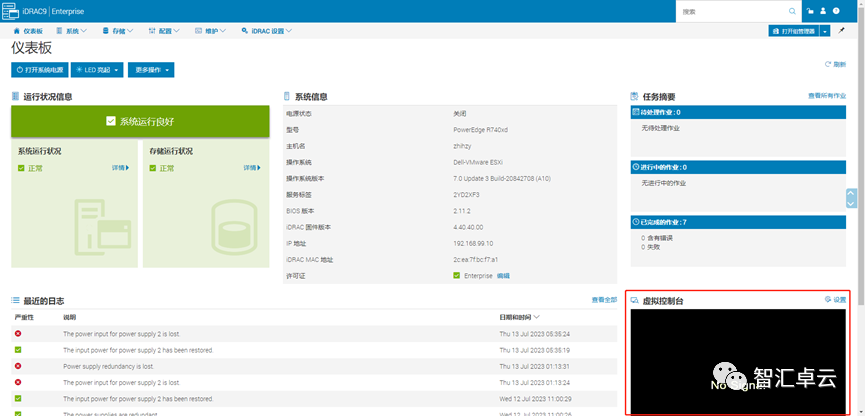The image size is (865, 416).
Task: Click the 说明 column header
Action: click(x=70, y=317)
